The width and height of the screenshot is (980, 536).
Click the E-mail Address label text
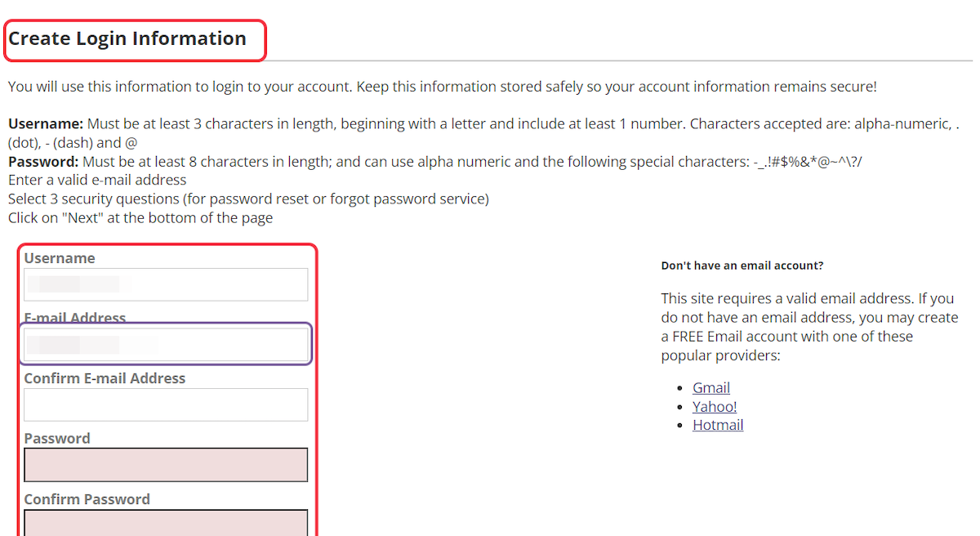[x=76, y=318]
